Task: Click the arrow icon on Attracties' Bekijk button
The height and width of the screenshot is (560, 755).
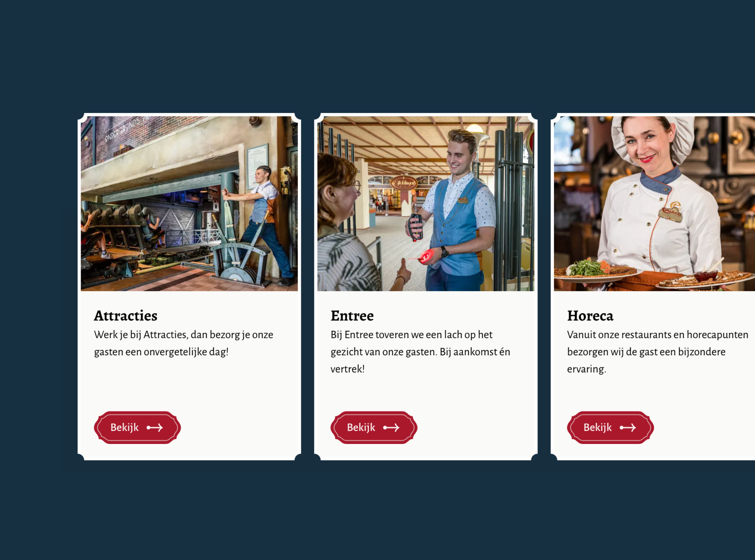Action: [x=155, y=428]
